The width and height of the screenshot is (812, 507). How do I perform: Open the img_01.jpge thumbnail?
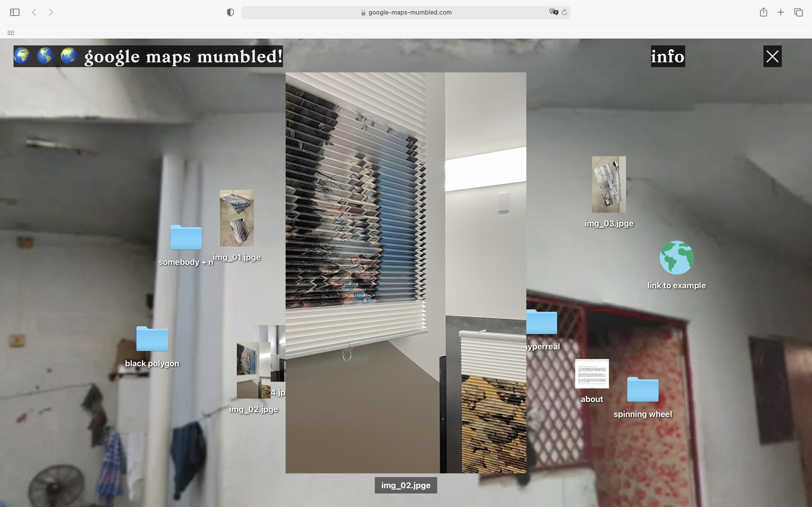(237, 218)
